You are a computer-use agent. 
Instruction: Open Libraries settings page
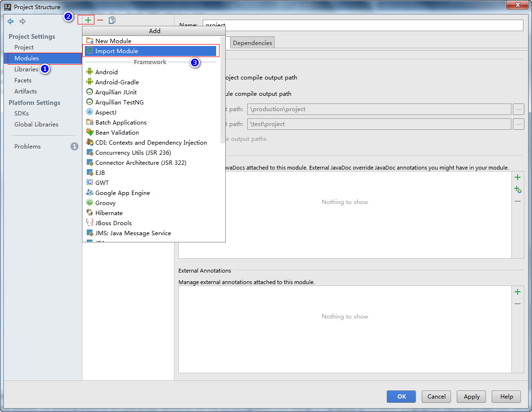tap(26, 69)
